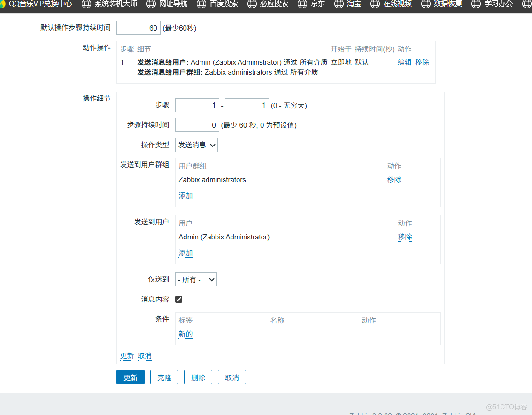The height and width of the screenshot is (415, 532).
Task: Open the 仅送到 dropdown showing 所有
Action: point(196,279)
